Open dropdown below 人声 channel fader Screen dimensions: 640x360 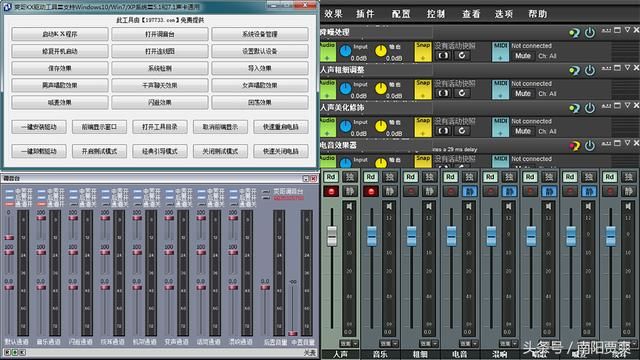[x=349, y=344]
